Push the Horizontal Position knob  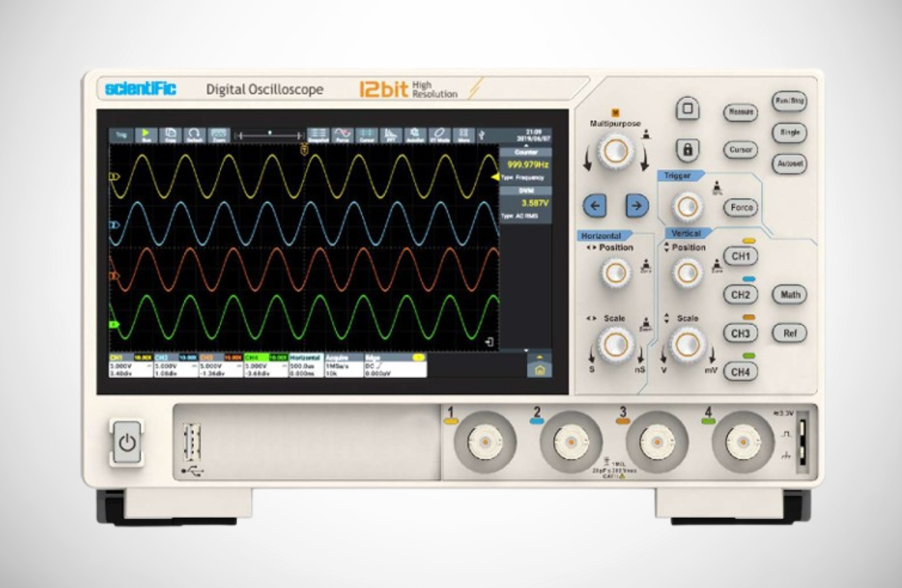(x=615, y=273)
